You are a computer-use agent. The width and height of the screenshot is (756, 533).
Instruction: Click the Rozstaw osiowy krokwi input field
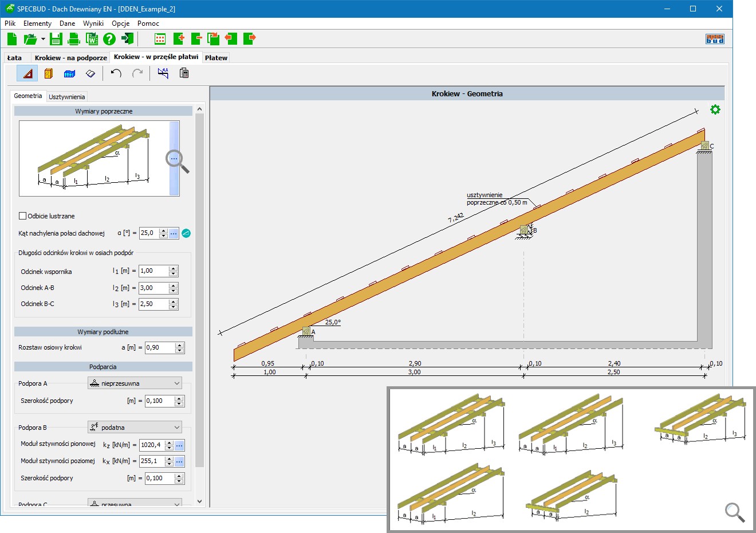[x=159, y=348]
